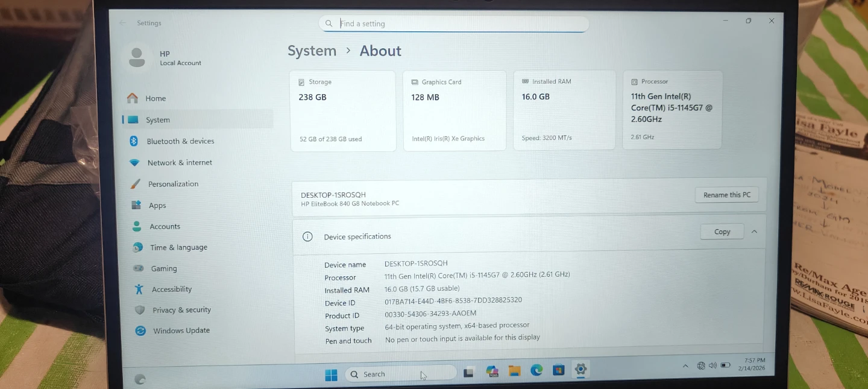Viewport: 868px width, 389px height.
Task: Click the Storage card drive icon
Action: pyautogui.click(x=301, y=82)
